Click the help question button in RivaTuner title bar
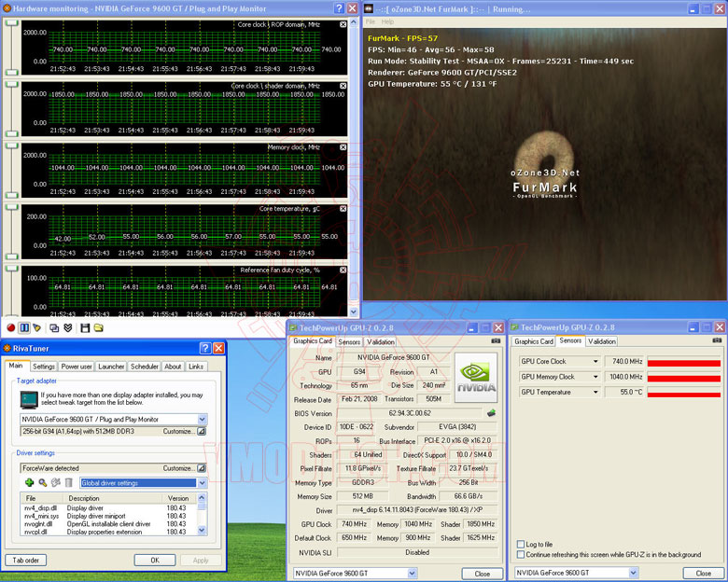728x582 pixels. coord(205,348)
